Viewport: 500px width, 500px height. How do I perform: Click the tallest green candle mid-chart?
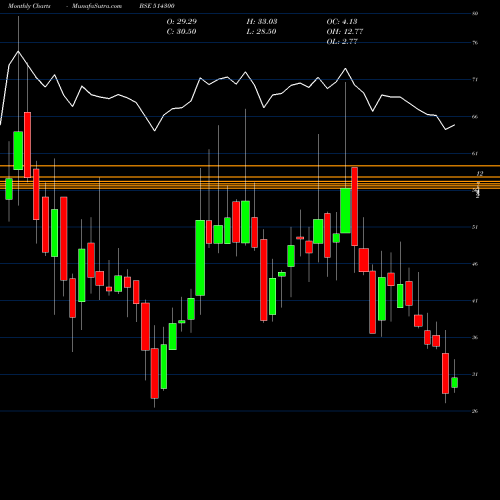[x=200, y=258]
